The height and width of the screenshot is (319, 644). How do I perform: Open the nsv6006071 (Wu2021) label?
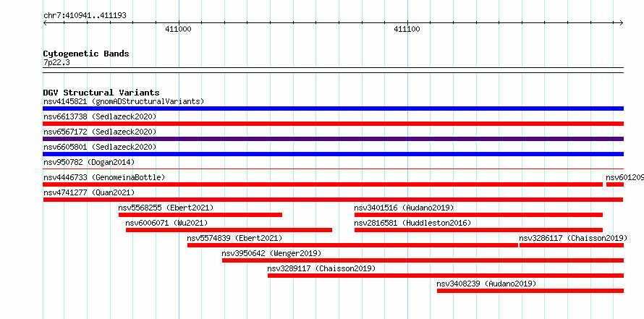click(x=166, y=223)
